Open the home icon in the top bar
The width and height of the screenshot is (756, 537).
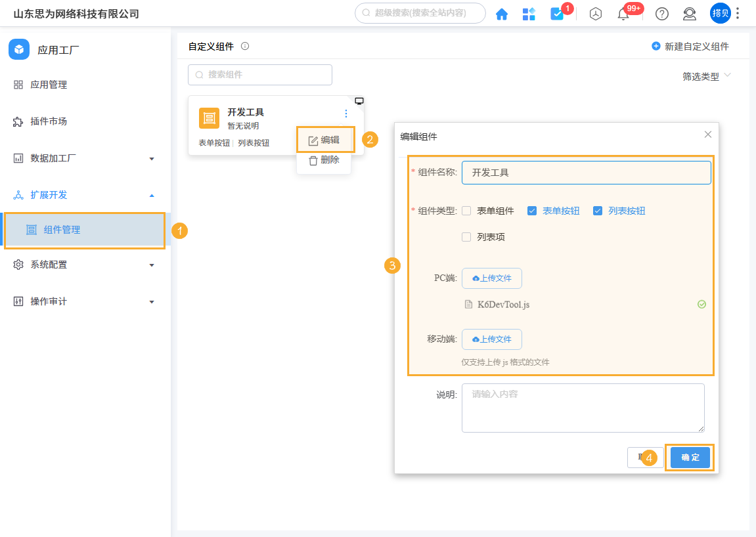click(501, 13)
